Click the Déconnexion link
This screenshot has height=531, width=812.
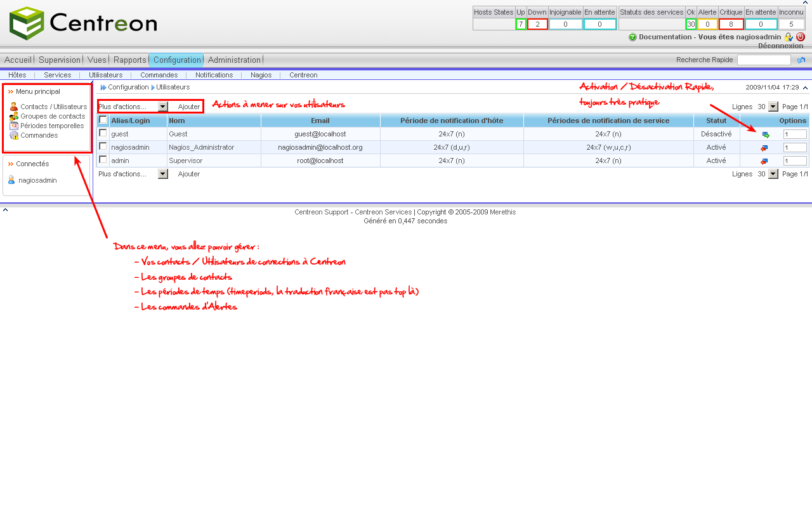click(x=780, y=46)
